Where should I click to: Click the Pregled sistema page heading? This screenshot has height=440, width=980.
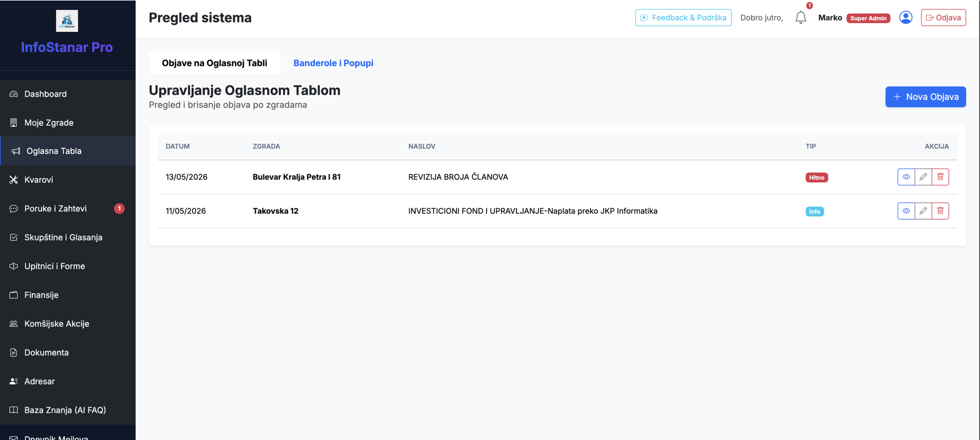pyautogui.click(x=200, y=18)
